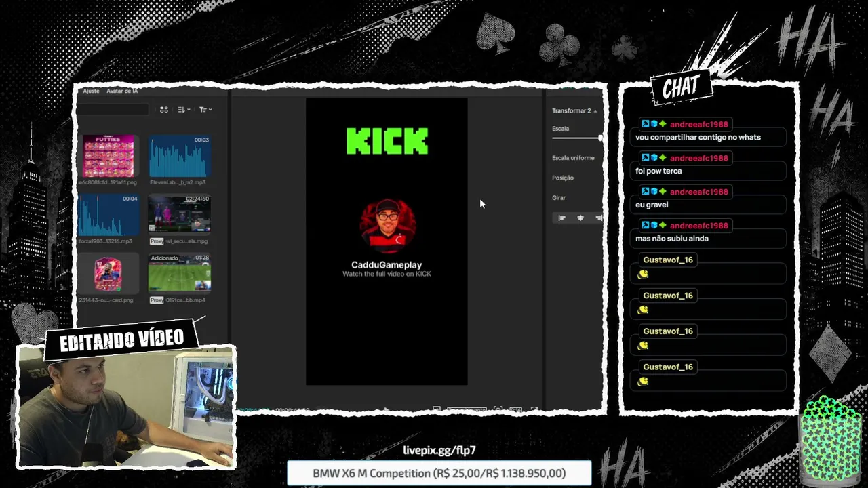
Task: Click the media search field
Action: (113, 109)
